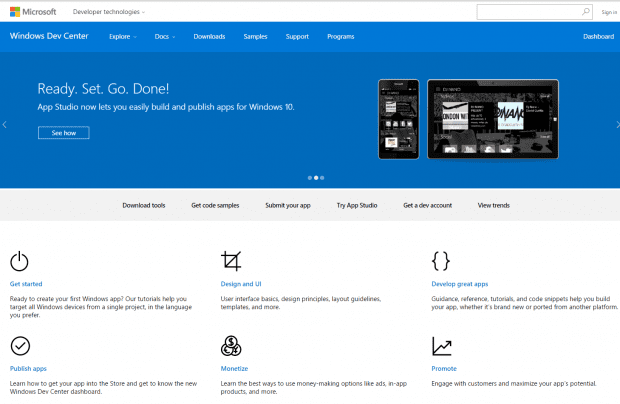Open the Samples nav item
620x404 pixels.
click(x=255, y=36)
